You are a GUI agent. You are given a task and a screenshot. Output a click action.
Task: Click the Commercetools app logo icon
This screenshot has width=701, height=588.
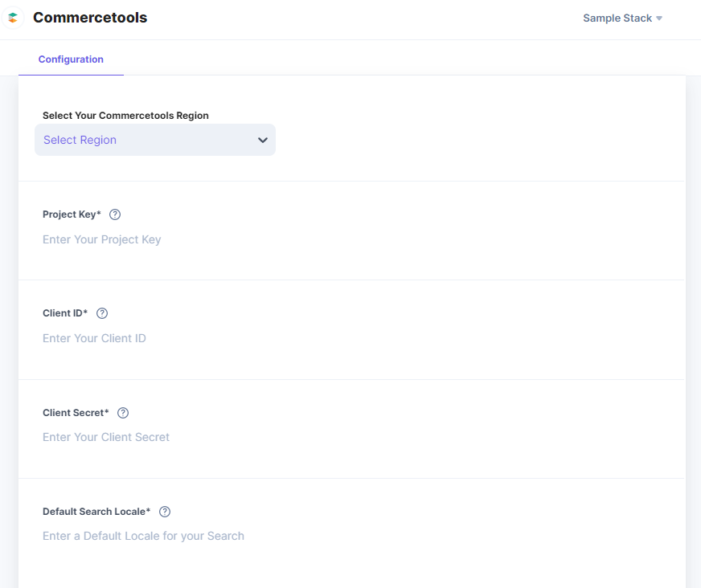tap(13, 17)
